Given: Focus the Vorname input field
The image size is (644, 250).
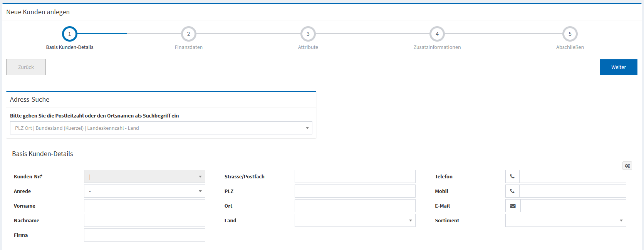Looking at the screenshot, I should coord(144,206).
